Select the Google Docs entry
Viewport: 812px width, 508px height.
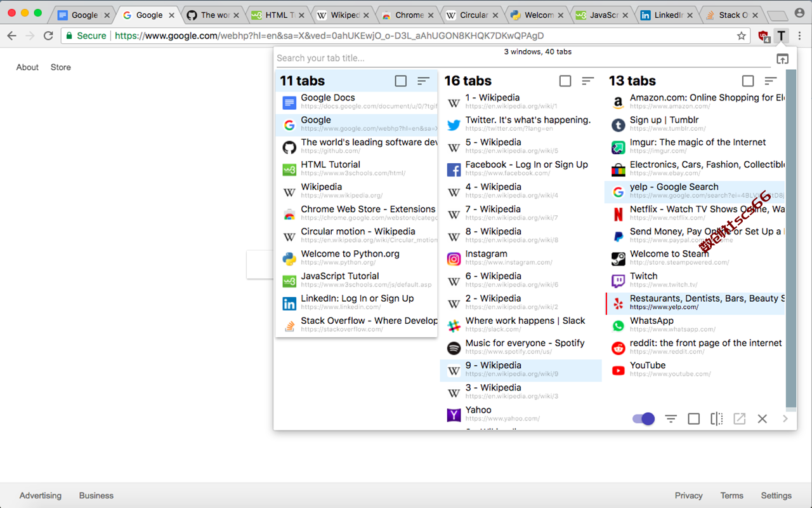[357, 103]
